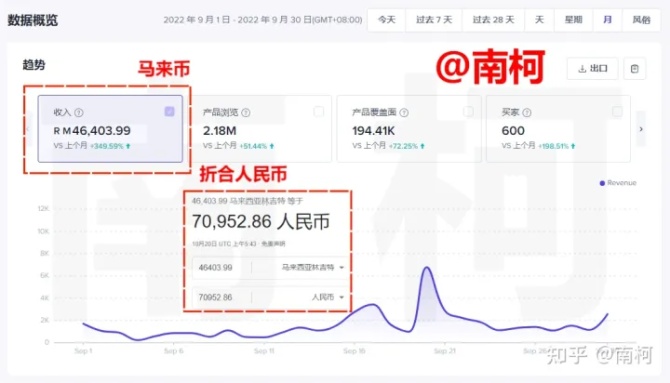Click the Sep 16 axis label
The width and height of the screenshot is (670, 383).
[354, 351]
